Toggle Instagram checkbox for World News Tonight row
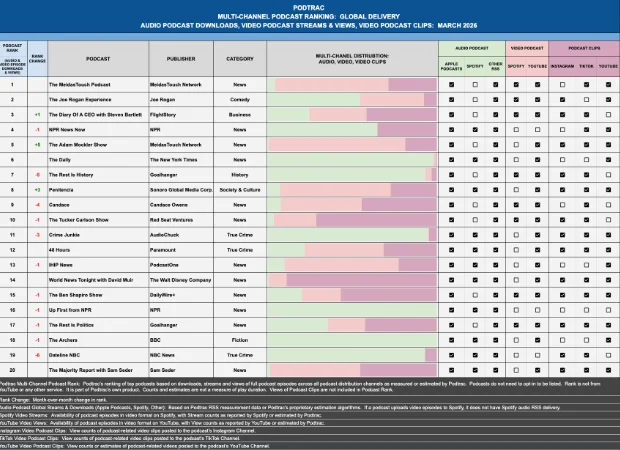The height and width of the screenshot is (450, 620). 562,280
